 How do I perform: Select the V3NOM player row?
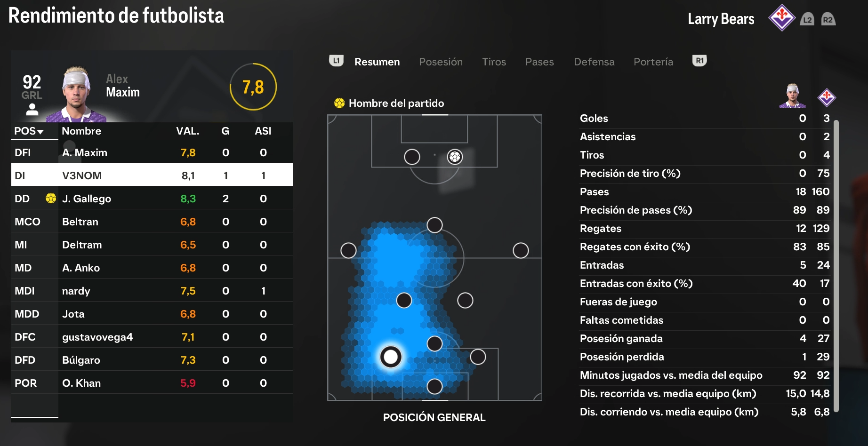[x=152, y=175]
